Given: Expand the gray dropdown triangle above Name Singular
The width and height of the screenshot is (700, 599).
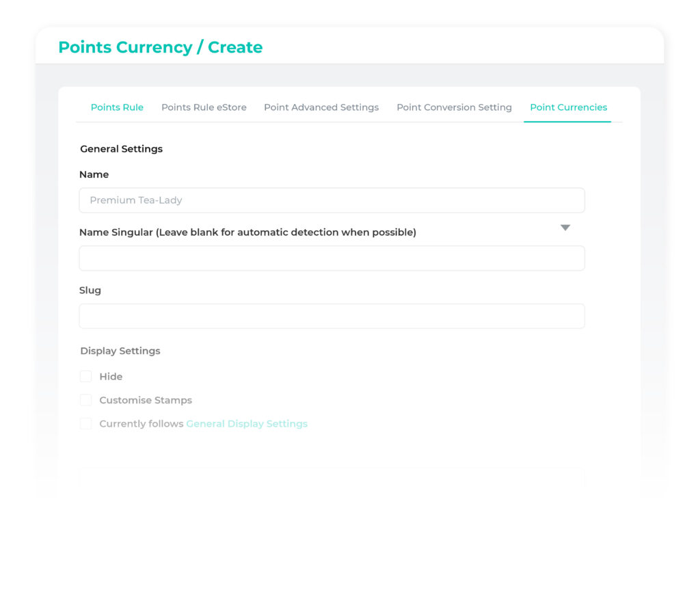Looking at the screenshot, I should (565, 228).
